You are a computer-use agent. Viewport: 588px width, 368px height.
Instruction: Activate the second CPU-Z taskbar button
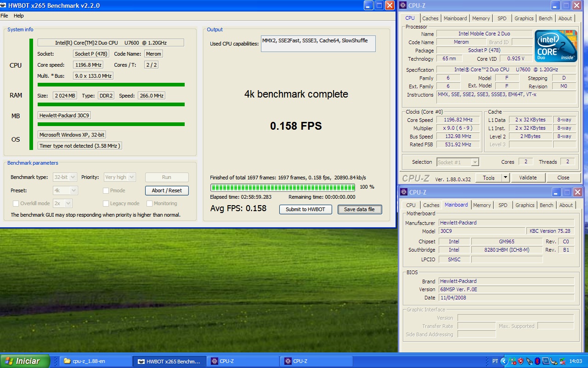(x=316, y=361)
